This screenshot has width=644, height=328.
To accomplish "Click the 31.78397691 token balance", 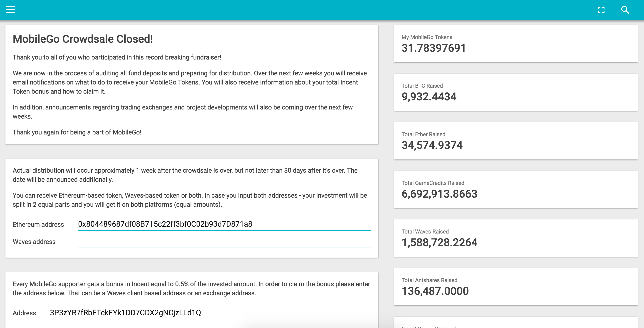I will click(x=433, y=48).
